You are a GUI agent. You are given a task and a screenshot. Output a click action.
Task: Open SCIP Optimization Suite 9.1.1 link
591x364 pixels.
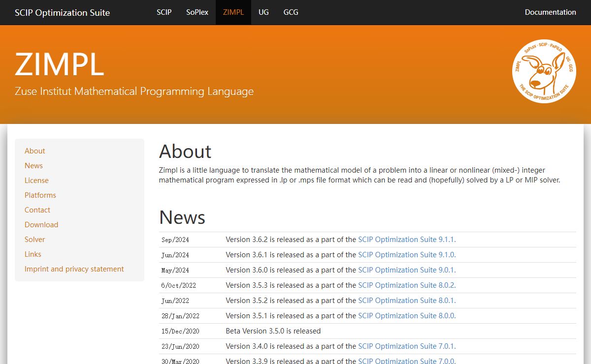pyautogui.click(x=407, y=240)
